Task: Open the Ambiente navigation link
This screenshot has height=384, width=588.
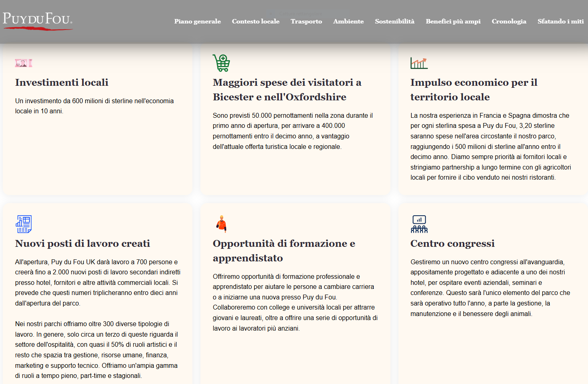Action: pos(348,21)
